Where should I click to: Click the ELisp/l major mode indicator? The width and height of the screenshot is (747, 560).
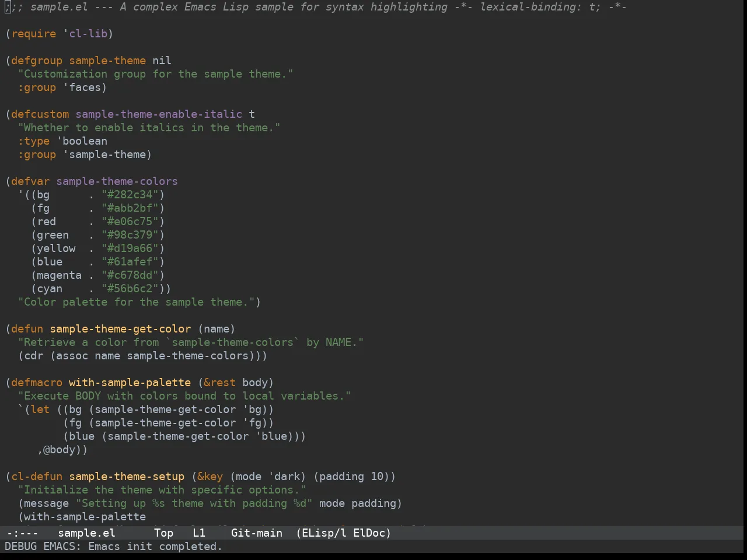pyautogui.click(x=324, y=533)
